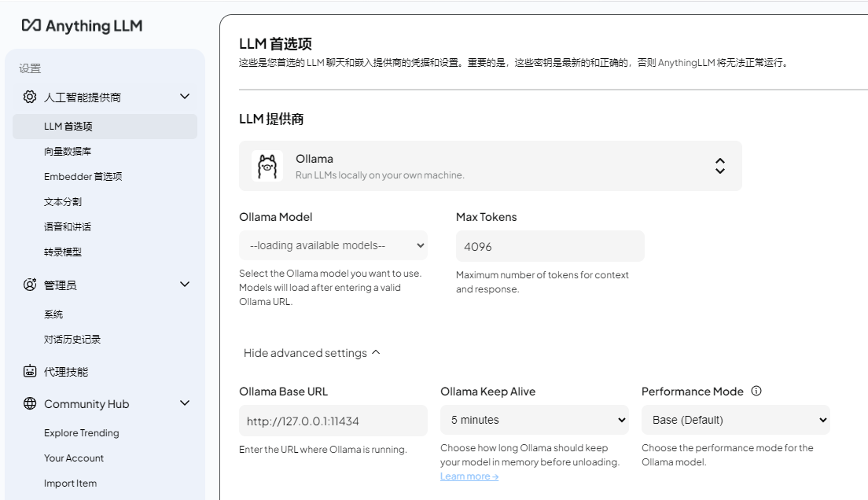Click the Max Tokens input field
The height and width of the screenshot is (500, 868).
pos(550,246)
